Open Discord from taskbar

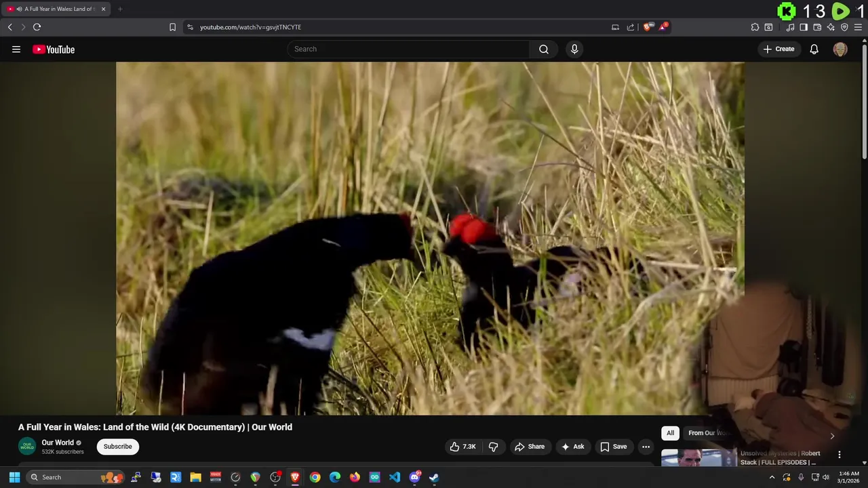click(x=414, y=477)
